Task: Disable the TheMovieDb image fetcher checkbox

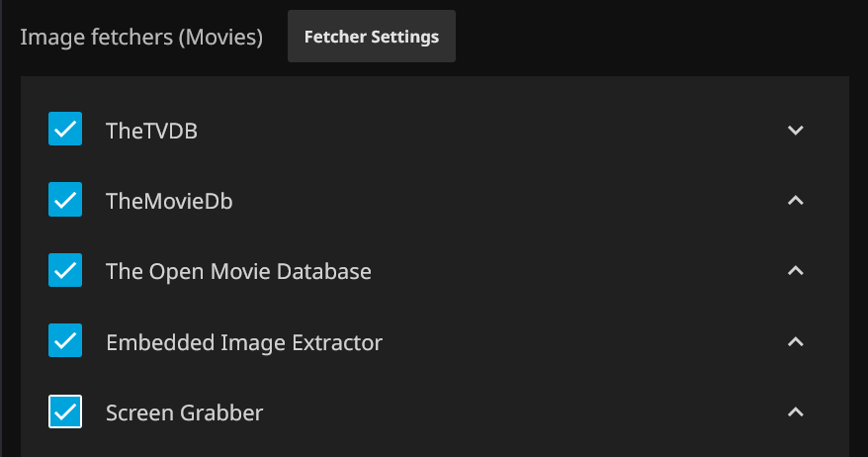Action: tap(65, 200)
